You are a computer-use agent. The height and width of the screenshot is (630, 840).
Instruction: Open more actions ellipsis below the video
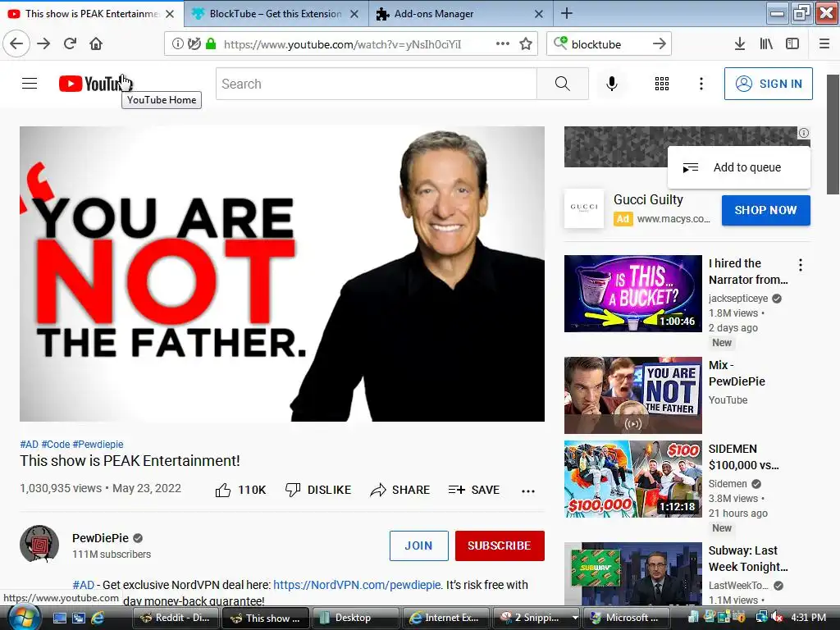pyautogui.click(x=528, y=491)
